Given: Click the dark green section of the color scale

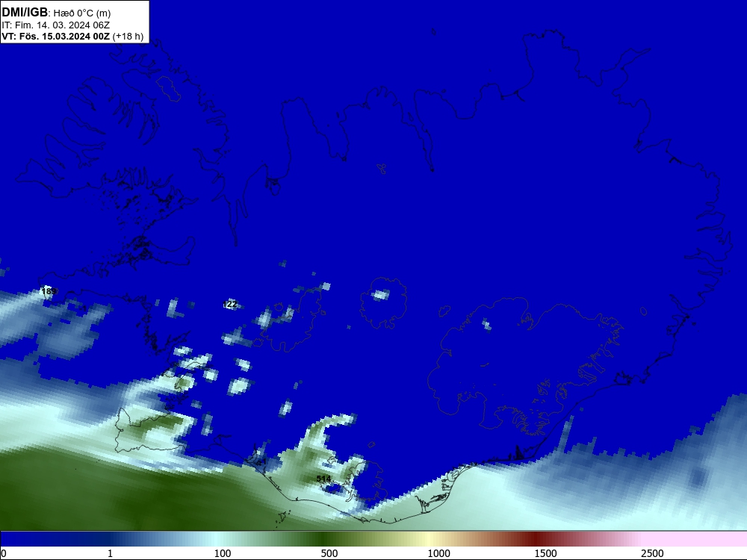Looking at the screenshot, I should pyautogui.click(x=324, y=539).
